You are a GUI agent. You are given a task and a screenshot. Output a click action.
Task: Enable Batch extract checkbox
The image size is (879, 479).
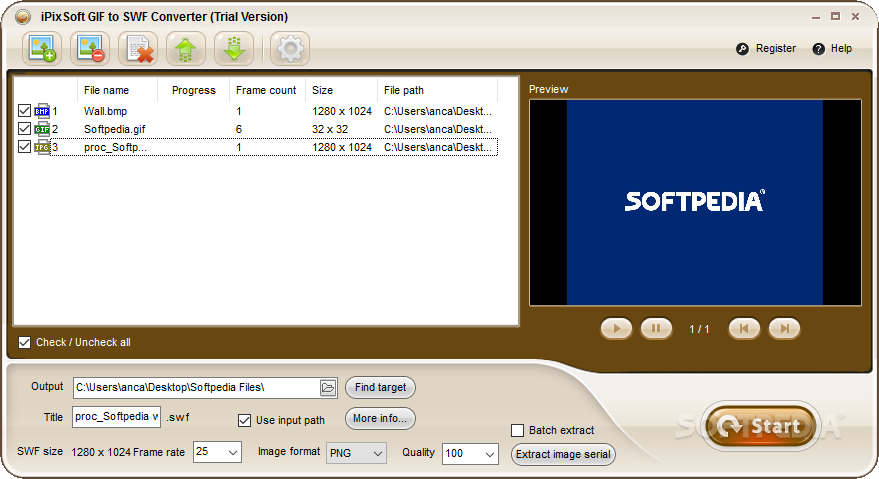pyautogui.click(x=517, y=430)
